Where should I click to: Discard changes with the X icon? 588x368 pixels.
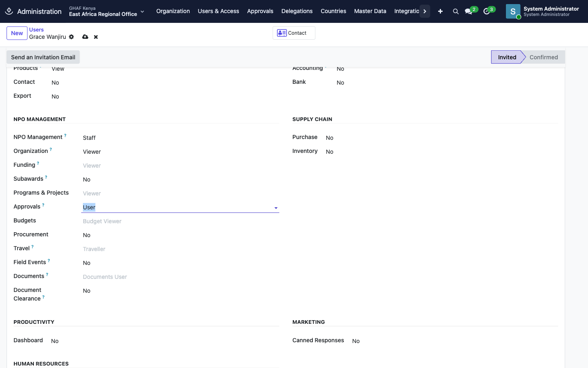click(x=96, y=37)
